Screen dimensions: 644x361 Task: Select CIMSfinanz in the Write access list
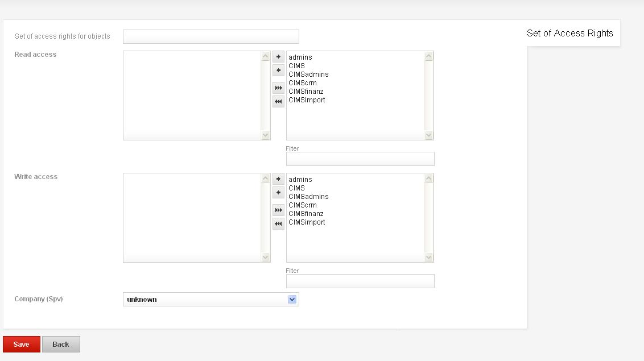click(x=306, y=214)
